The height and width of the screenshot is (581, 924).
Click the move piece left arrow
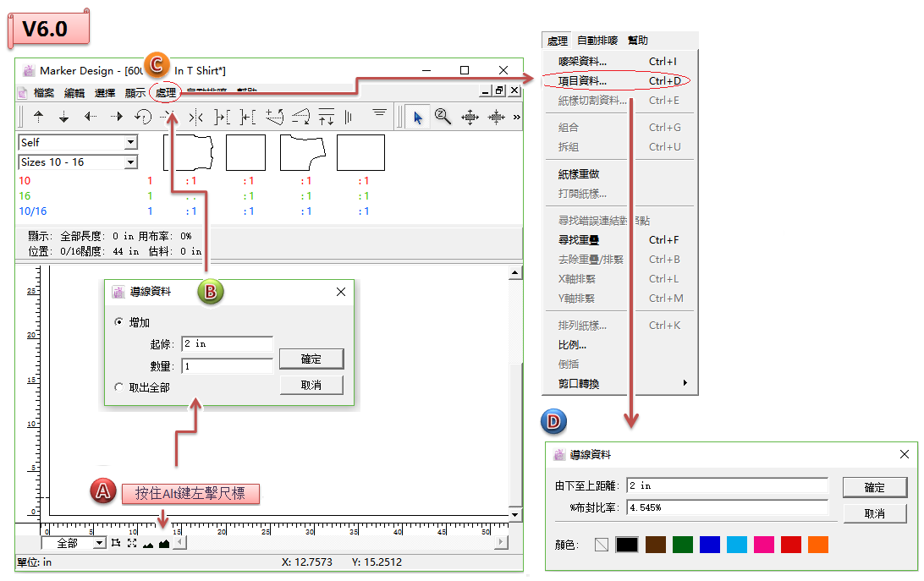91,117
